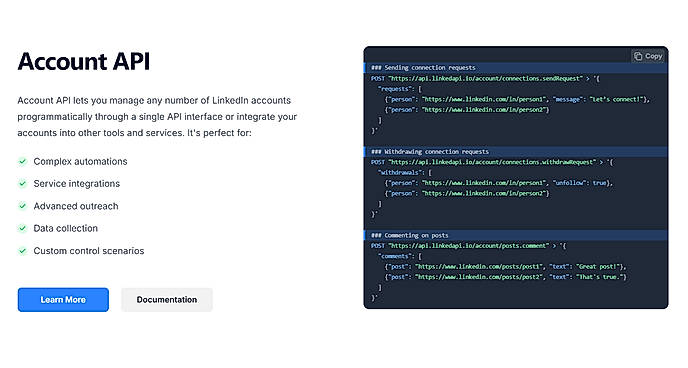
Task: Click the paragraph line mentioning LinkedIn accounts
Action: (154, 100)
